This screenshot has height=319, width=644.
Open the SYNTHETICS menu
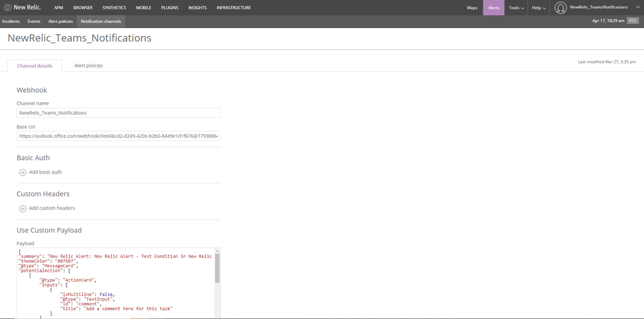tap(114, 7)
